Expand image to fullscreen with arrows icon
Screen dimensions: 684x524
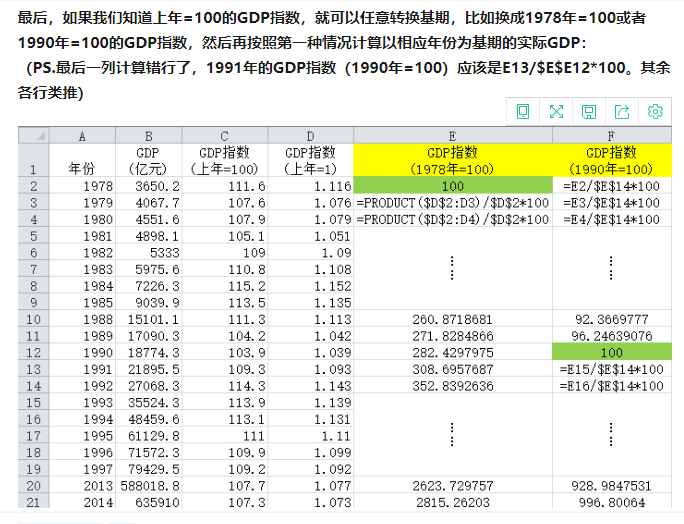[x=556, y=112]
